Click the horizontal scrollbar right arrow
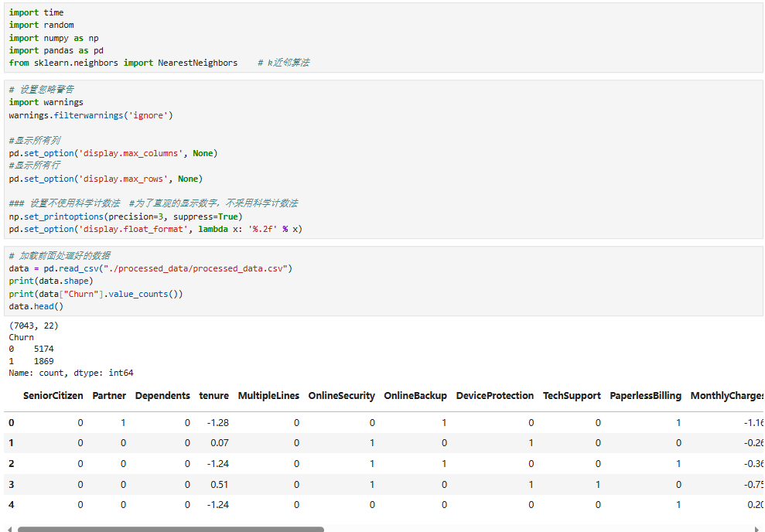The height and width of the screenshot is (532, 765). [x=757, y=529]
